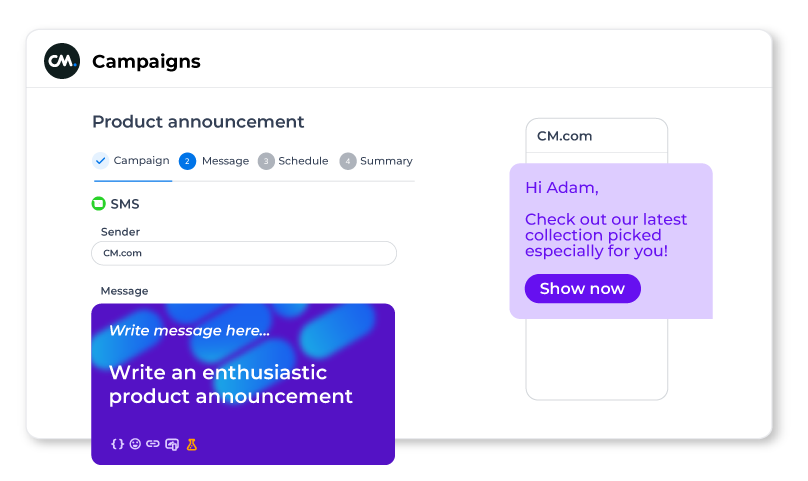This screenshot has height=481, width=808.
Task: Click the green SMS channel icon
Action: 98,204
